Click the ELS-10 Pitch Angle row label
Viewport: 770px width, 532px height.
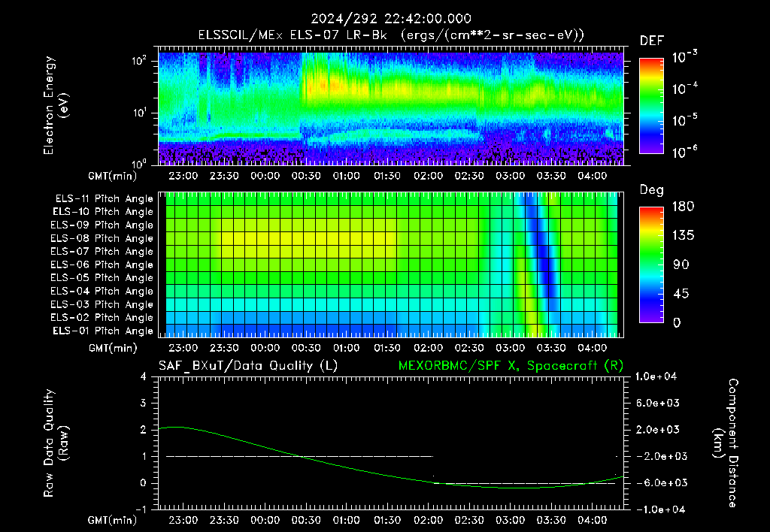coord(102,212)
